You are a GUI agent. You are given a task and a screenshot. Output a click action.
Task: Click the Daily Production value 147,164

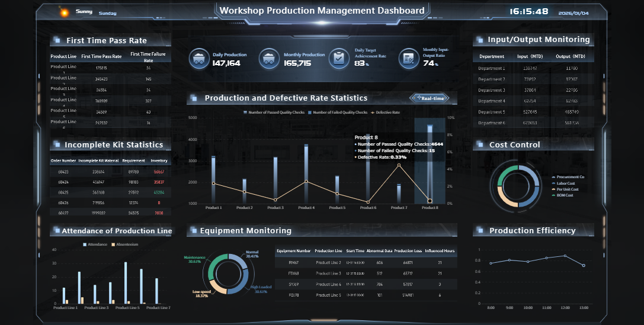226,63
